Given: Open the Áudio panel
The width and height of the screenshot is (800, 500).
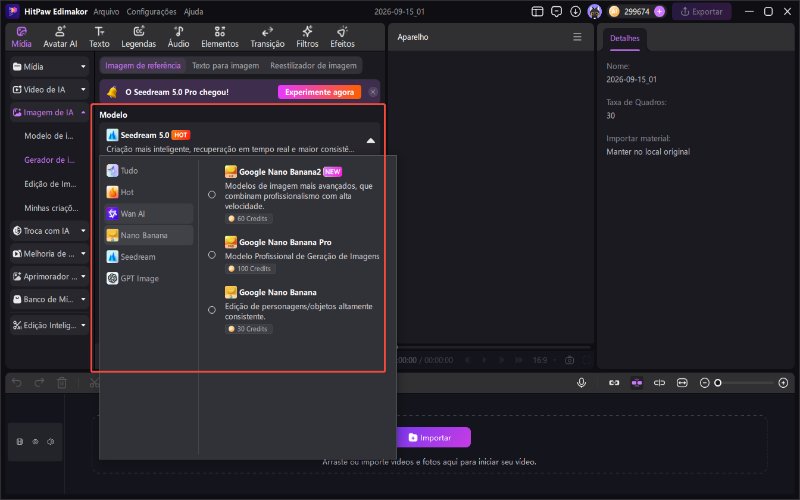Looking at the screenshot, I should pyautogui.click(x=179, y=37).
